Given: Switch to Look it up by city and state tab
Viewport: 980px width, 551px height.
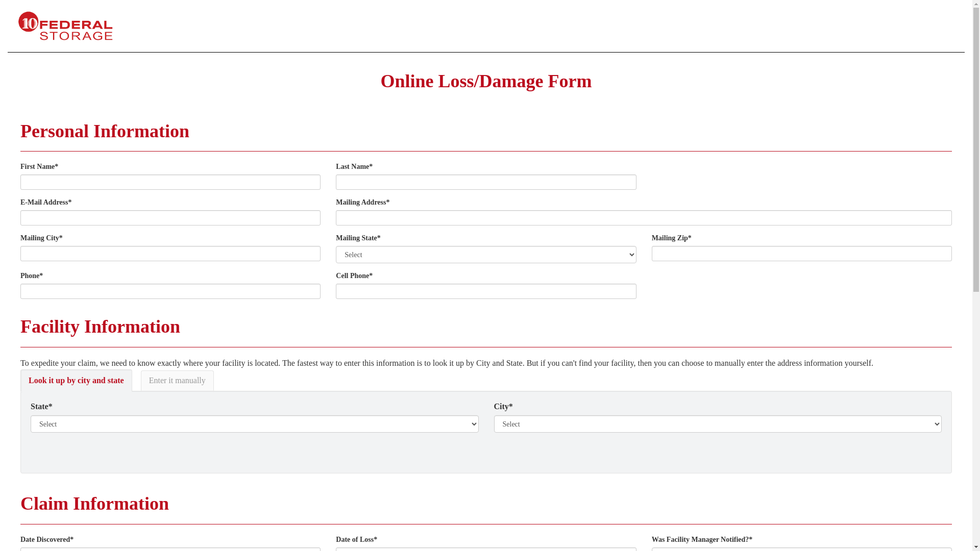Looking at the screenshot, I should tap(76, 381).
